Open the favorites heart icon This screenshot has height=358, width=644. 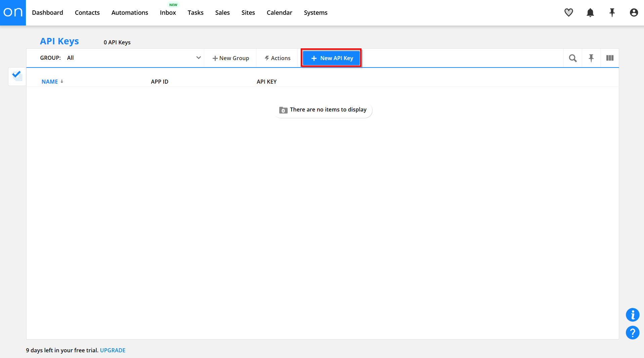(568, 12)
